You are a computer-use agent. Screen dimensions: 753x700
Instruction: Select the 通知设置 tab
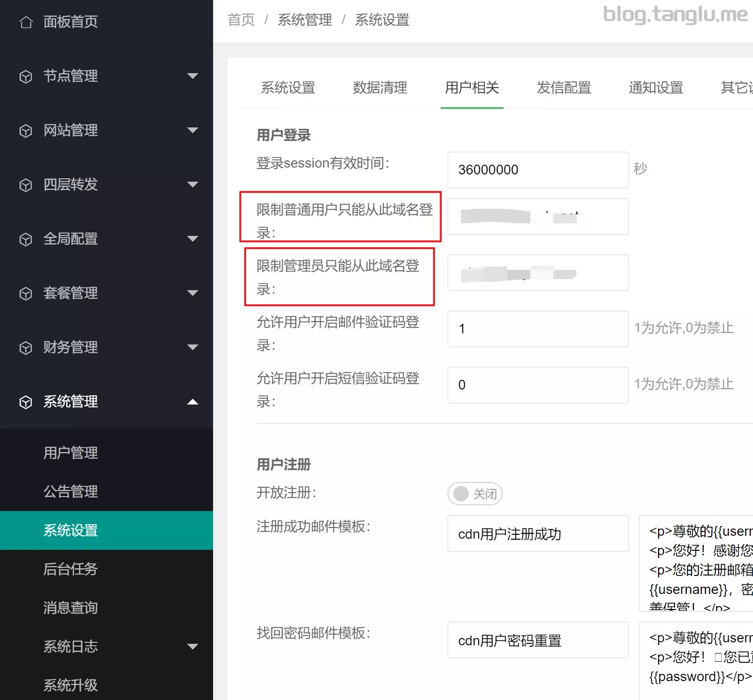point(656,88)
